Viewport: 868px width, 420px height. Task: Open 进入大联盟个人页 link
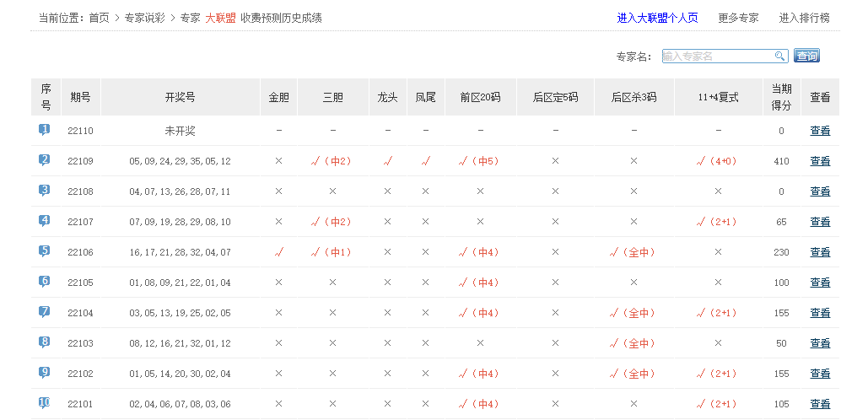coord(657,18)
